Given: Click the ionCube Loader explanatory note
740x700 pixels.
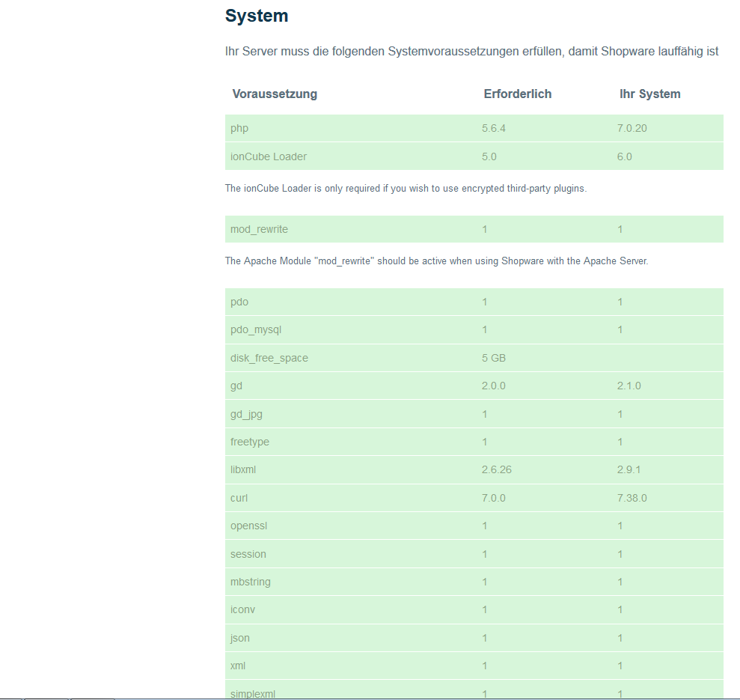Looking at the screenshot, I should (x=406, y=189).
